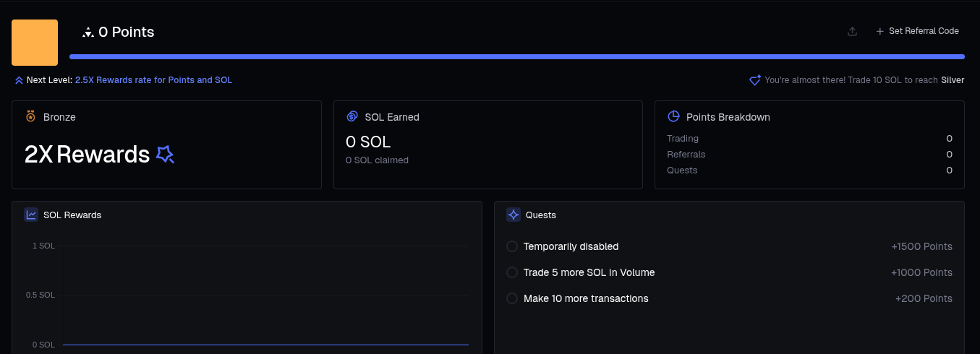Click the Bronze medal icon
Image resolution: width=980 pixels, height=354 pixels.
point(30,116)
